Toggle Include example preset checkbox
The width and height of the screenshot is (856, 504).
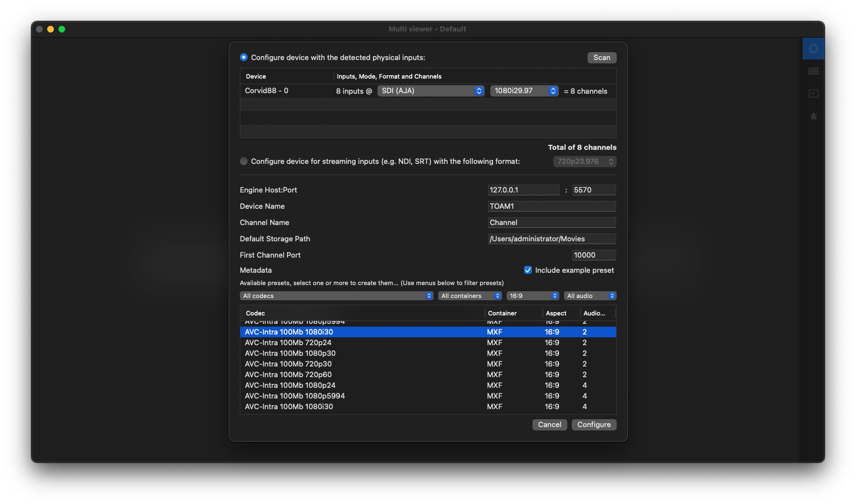pos(528,270)
